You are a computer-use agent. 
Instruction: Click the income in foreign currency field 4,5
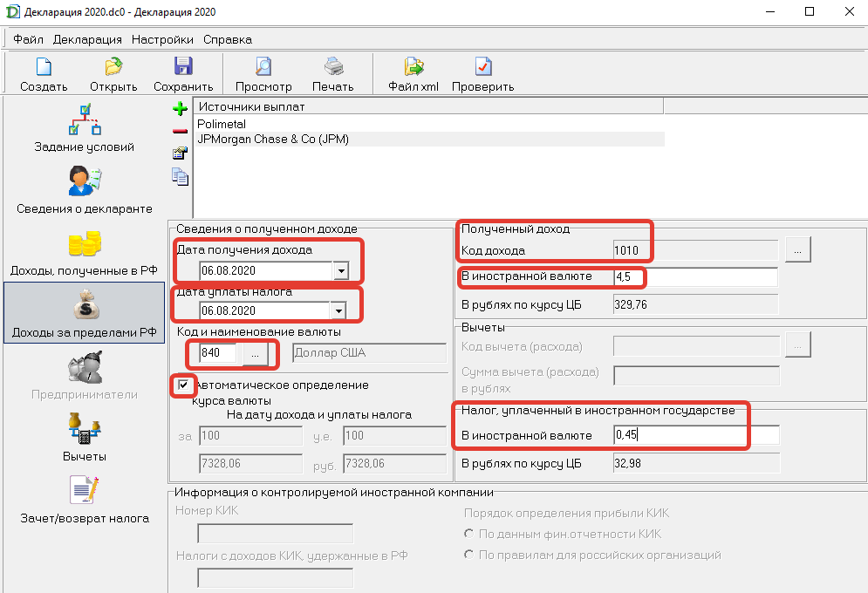(x=696, y=276)
